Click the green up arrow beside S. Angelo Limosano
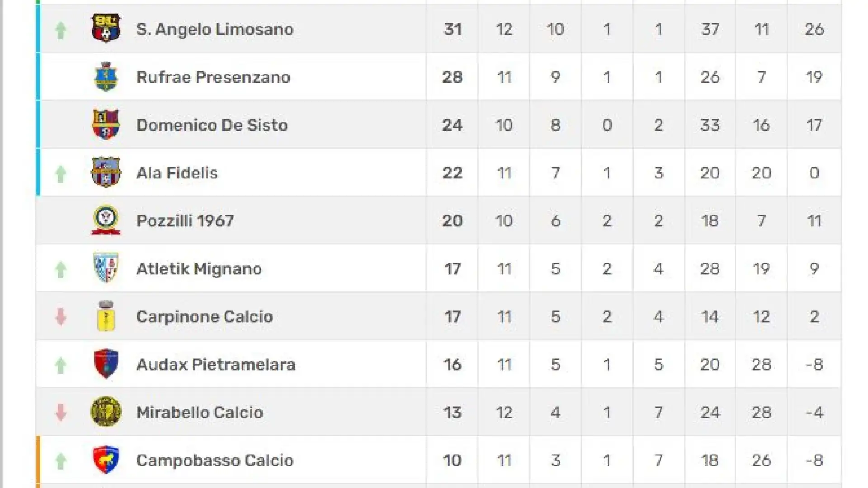This screenshot has height=488, width=868. pos(61,30)
